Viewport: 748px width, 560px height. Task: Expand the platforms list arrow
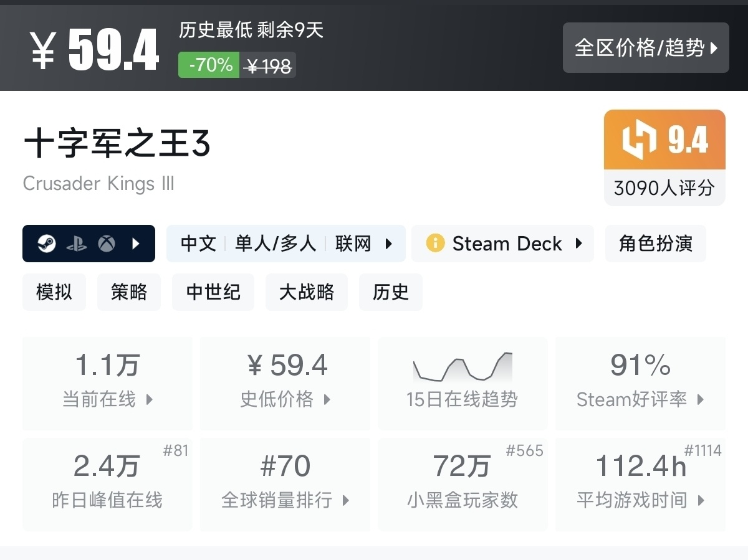[136, 244]
